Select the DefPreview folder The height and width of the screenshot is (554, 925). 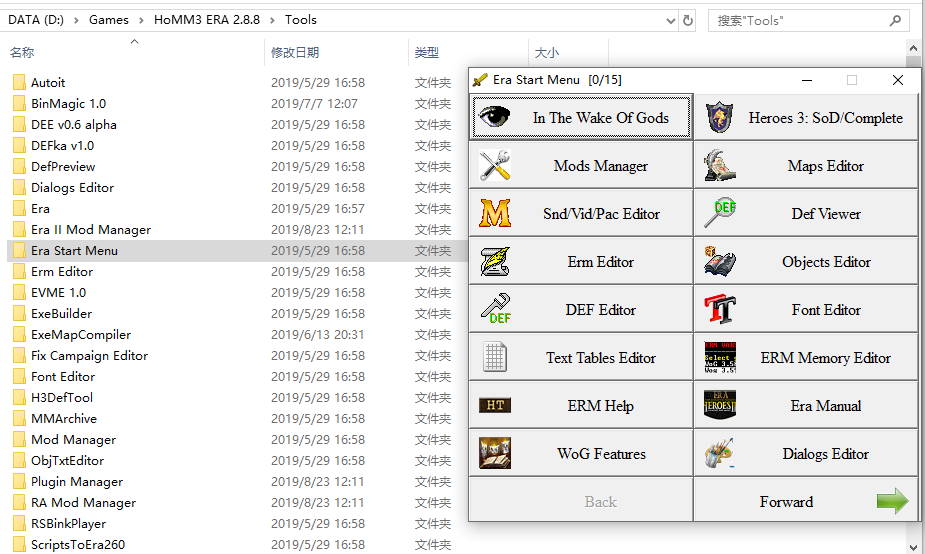click(x=63, y=167)
